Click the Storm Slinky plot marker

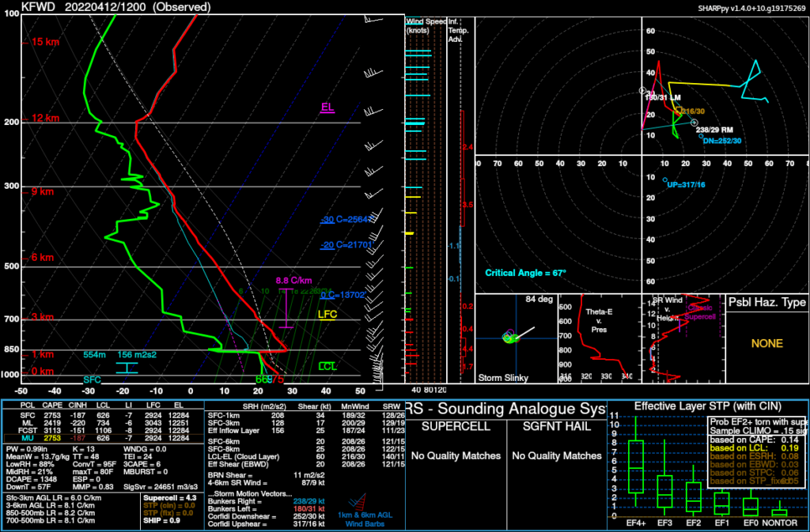click(511, 338)
